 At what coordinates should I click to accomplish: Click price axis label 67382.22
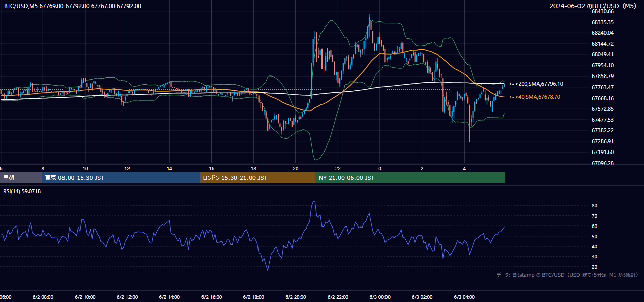[x=602, y=130]
